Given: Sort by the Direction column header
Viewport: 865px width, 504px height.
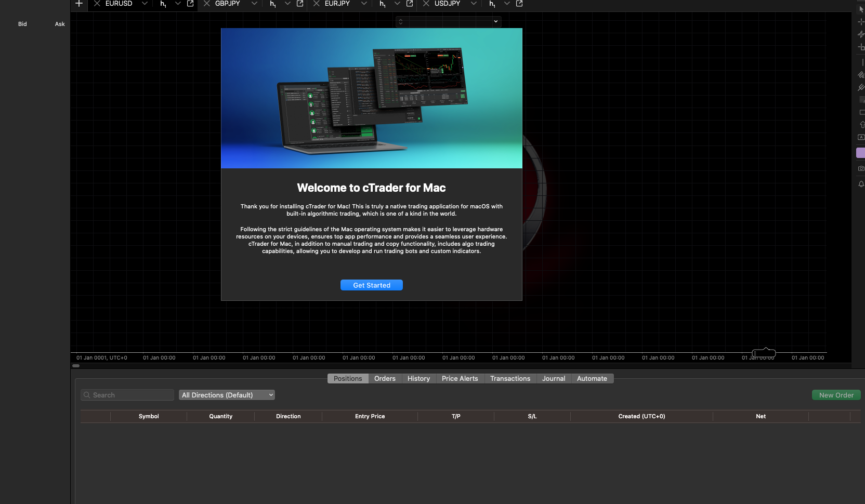Looking at the screenshot, I should coord(289,417).
